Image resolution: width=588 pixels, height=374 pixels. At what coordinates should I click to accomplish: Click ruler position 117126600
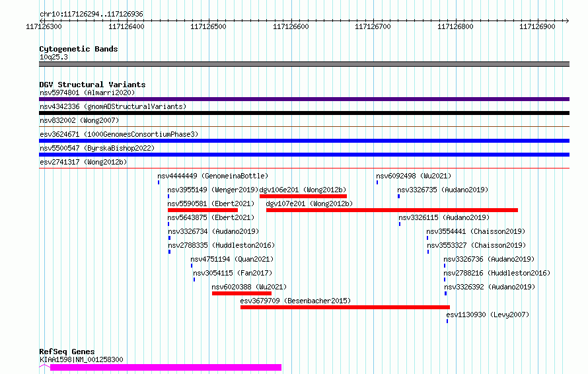(291, 26)
